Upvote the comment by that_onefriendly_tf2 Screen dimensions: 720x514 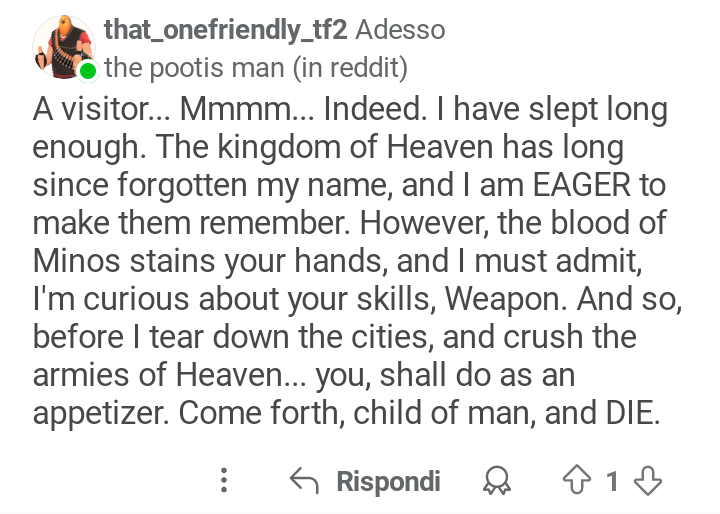coord(577,480)
